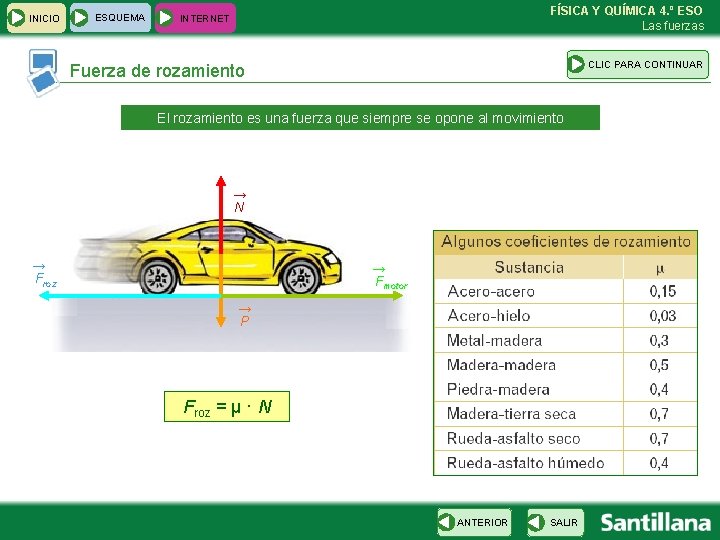Image resolution: width=720 pixels, height=540 pixels.
Task: Click the green Fmotor arrow
Action: pos(312,296)
